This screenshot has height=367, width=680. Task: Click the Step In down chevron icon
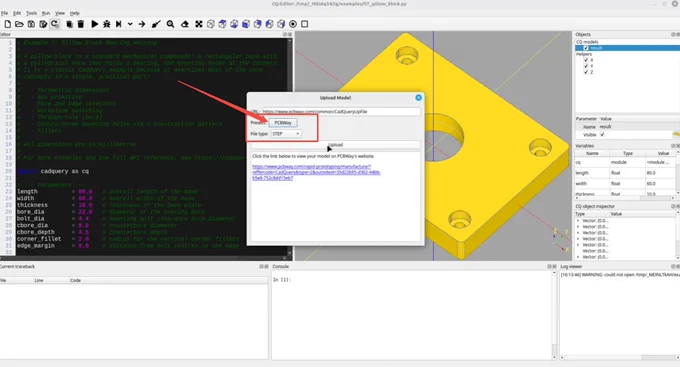click(x=130, y=24)
